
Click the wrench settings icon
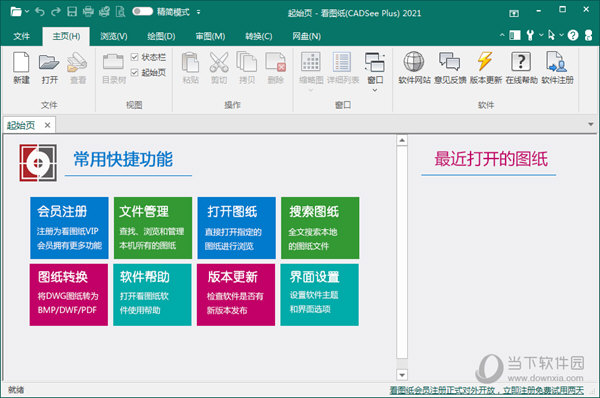530,36
